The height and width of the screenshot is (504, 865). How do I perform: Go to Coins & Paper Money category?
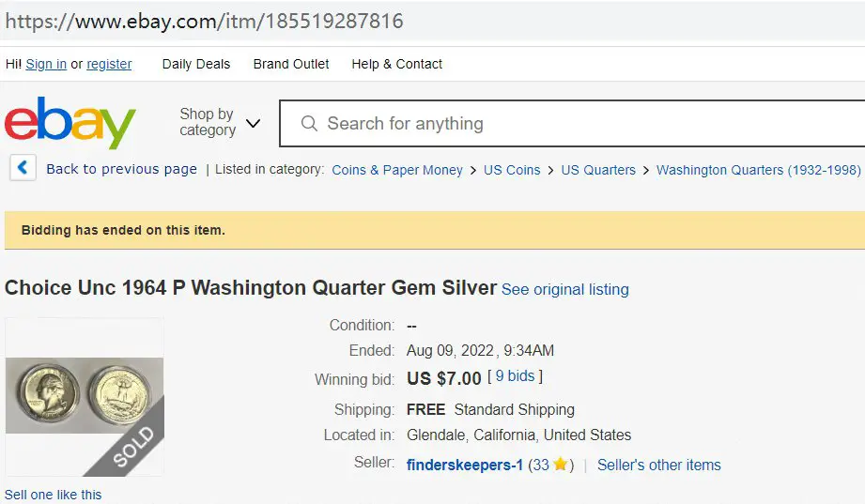[397, 170]
